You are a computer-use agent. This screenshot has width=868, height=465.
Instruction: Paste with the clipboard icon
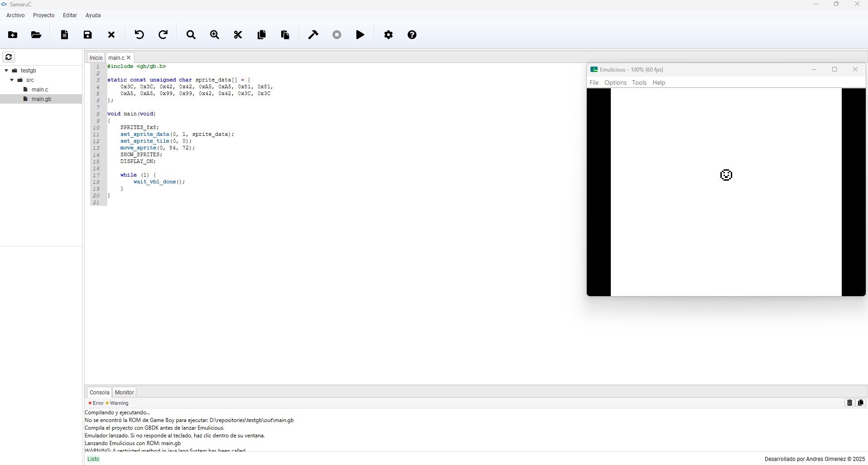pyautogui.click(x=285, y=35)
